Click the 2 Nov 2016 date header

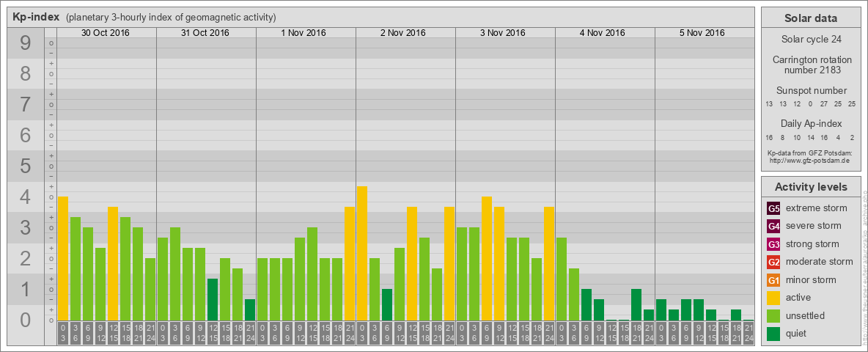tap(403, 33)
